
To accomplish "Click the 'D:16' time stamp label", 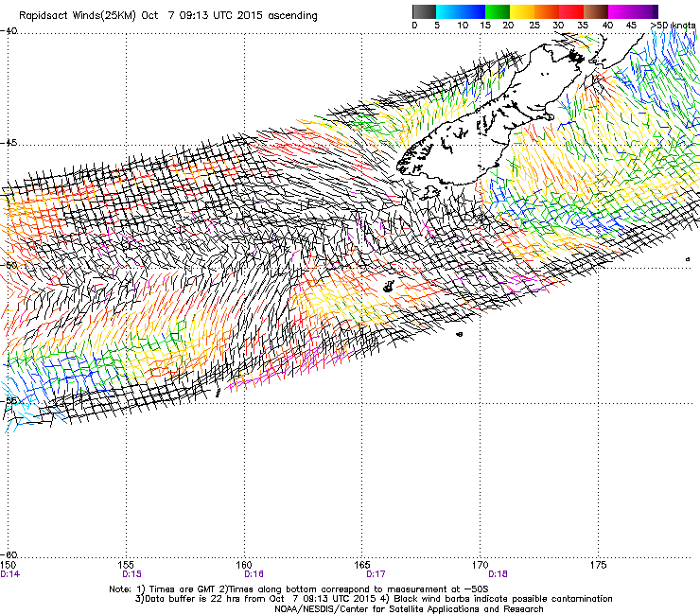I will click(x=254, y=574).
